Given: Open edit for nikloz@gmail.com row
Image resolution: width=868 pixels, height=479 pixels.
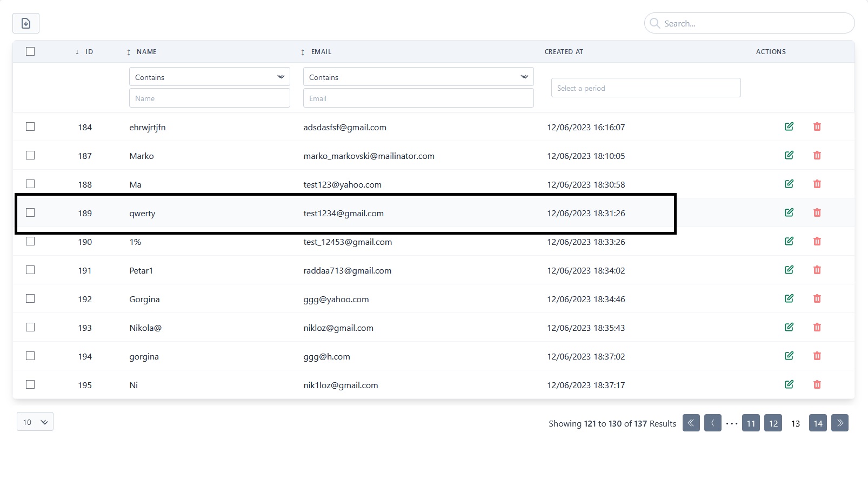Looking at the screenshot, I should tap(789, 327).
